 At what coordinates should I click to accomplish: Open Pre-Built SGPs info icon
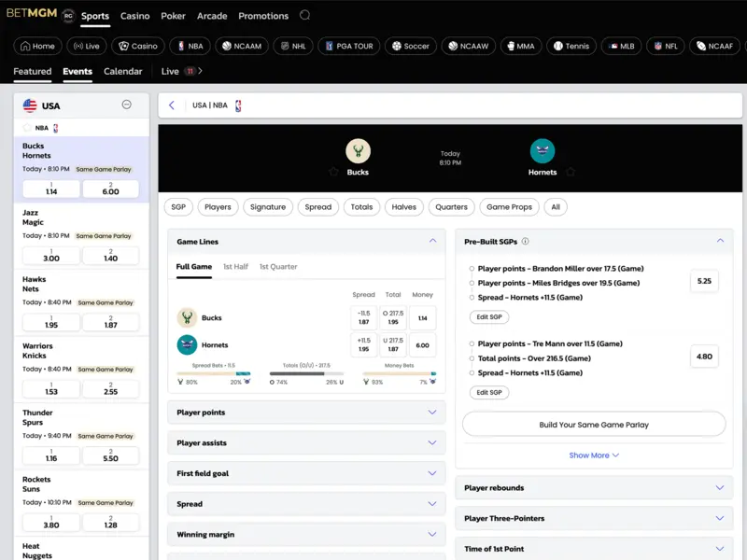click(x=525, y=241)
